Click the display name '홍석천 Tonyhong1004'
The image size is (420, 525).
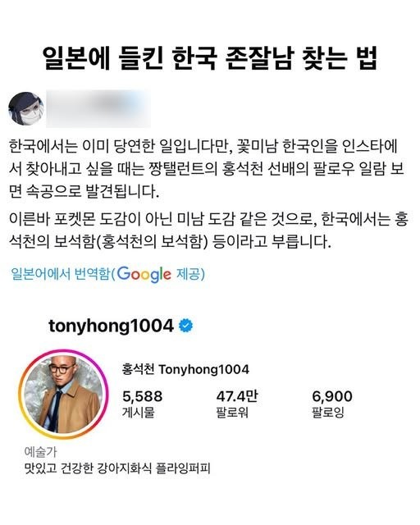click(x=185, y=370)
